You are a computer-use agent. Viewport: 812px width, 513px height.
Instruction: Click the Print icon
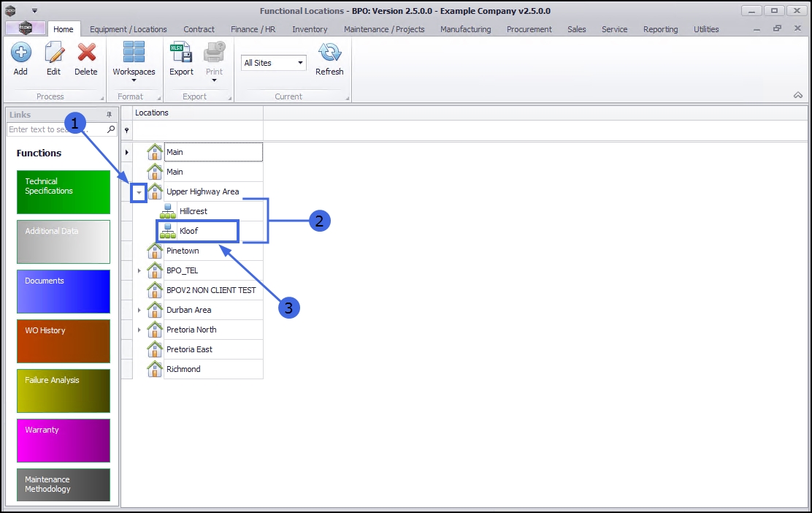214,53
